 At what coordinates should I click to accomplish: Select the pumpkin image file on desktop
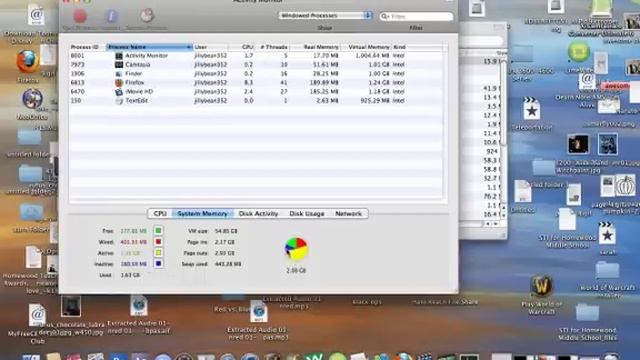tap(626, 186)
